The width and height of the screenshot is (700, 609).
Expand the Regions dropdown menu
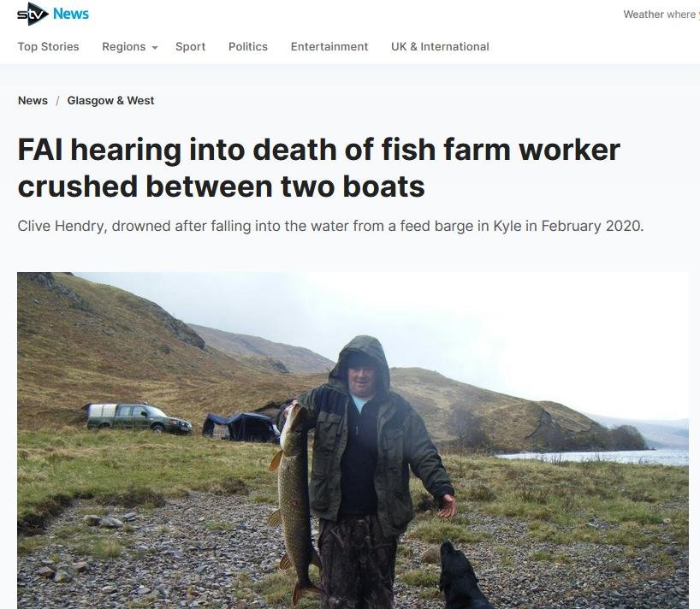(130, 46)
